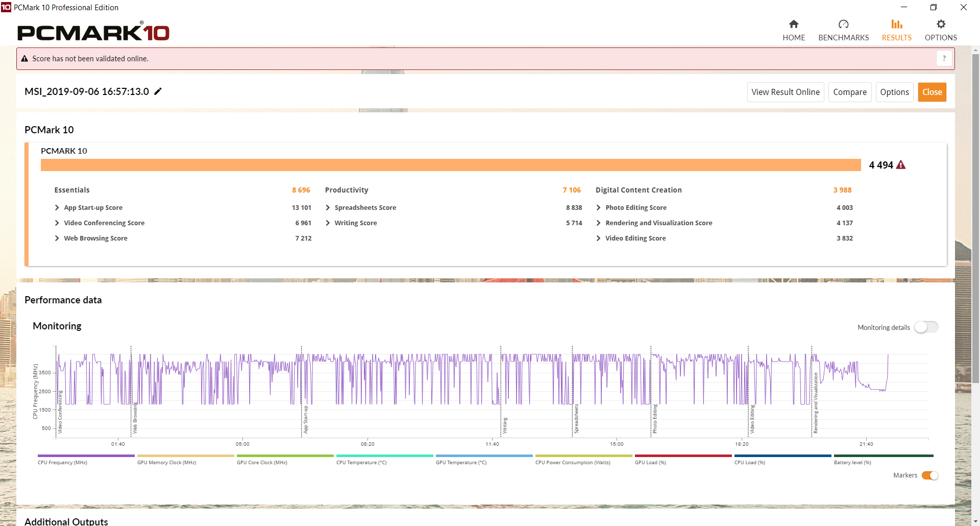Click the Home house icon
Screen dimensions: 980x526
point(794,24)
